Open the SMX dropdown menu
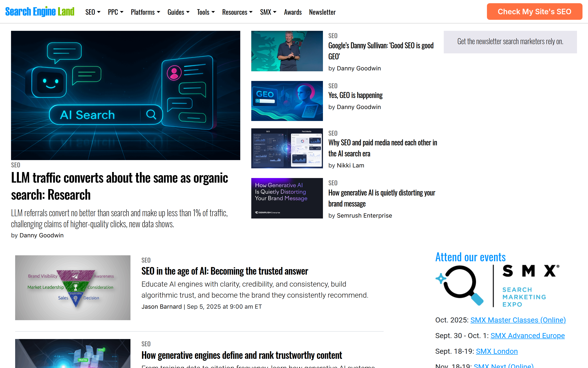This screenshot has height=368, width=588. [268, 12]
